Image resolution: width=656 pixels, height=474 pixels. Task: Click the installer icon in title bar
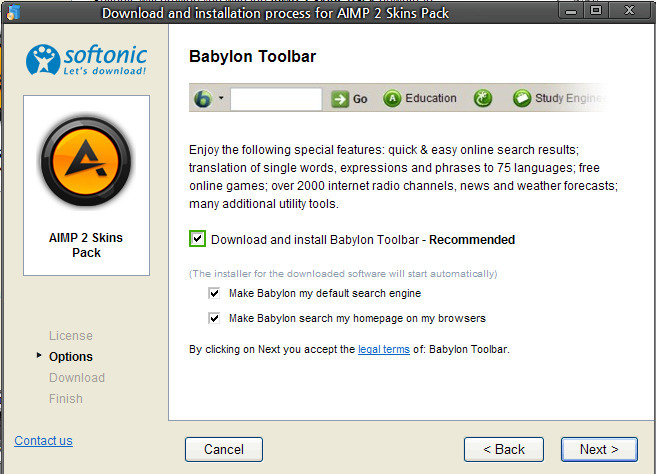tap(13, 13)
